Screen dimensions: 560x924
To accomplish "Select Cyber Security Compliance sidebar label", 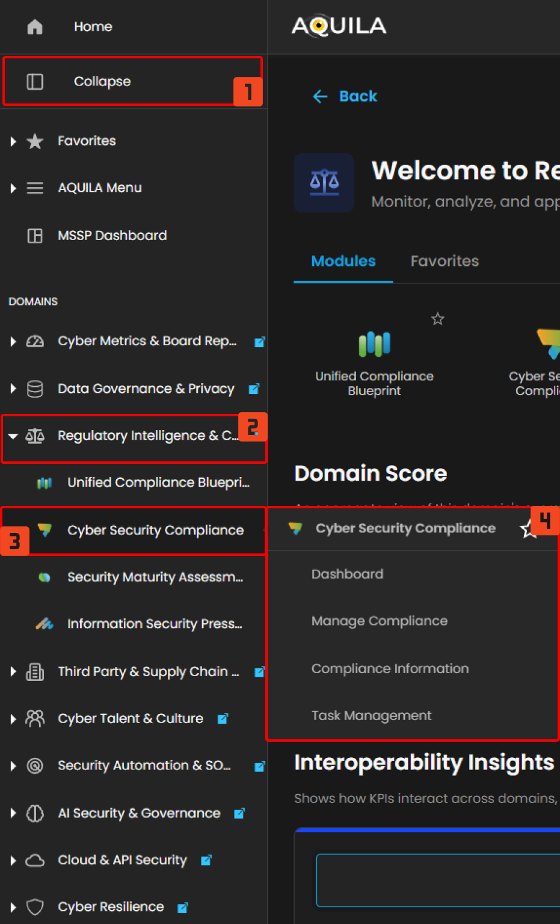I will 156,530.
